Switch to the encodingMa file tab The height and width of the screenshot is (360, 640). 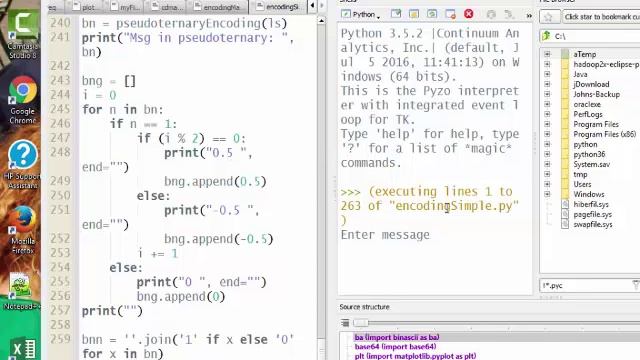(218, 7)
